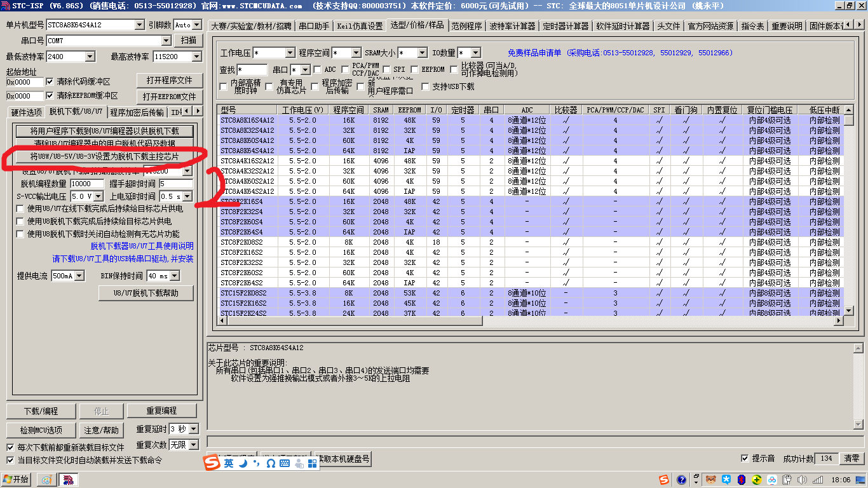Image resolution: width=868 pixels, height=488 pixels.
Task: Toggle 每次下载前都重新装载目标文件 checkbox
Action: (x=10, y=448)
